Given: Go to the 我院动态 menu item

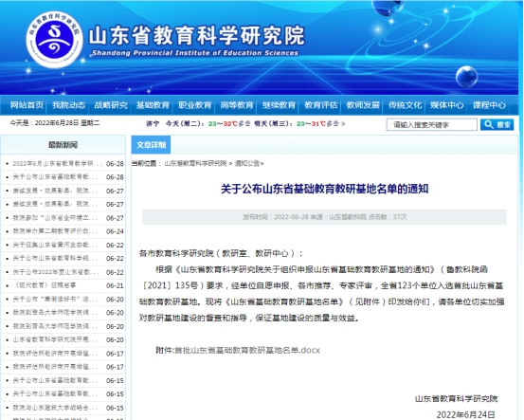Looking at the screenshot, I should [x=69, y=105].
